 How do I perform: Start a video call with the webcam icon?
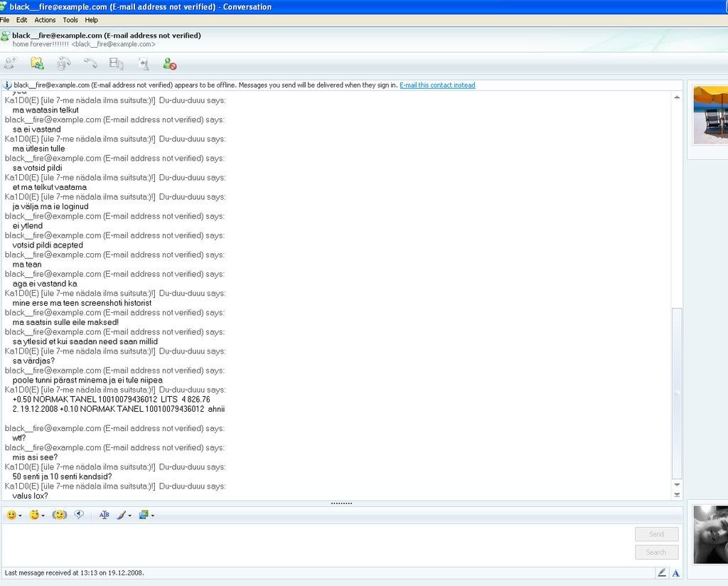64,64
